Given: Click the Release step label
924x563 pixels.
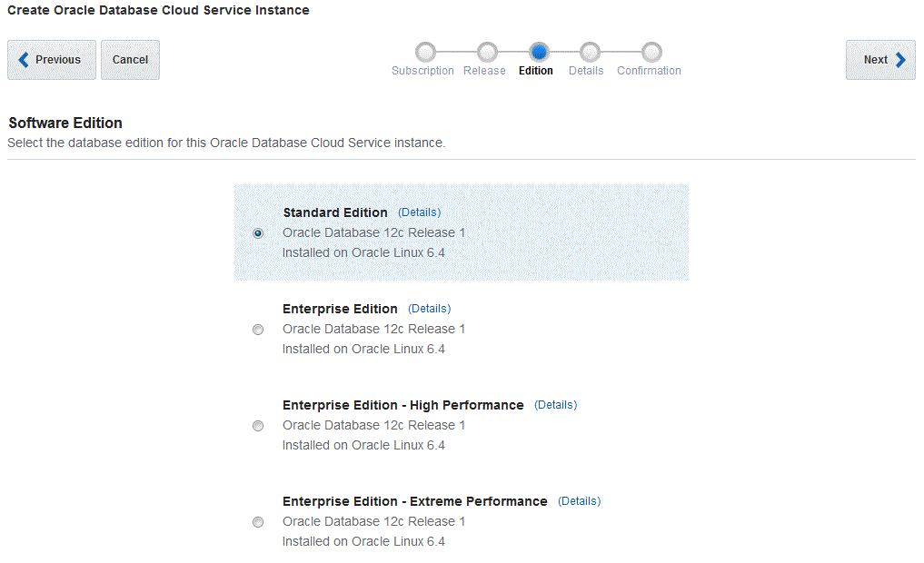Looking at the screenshot, I should coord(484,71).
